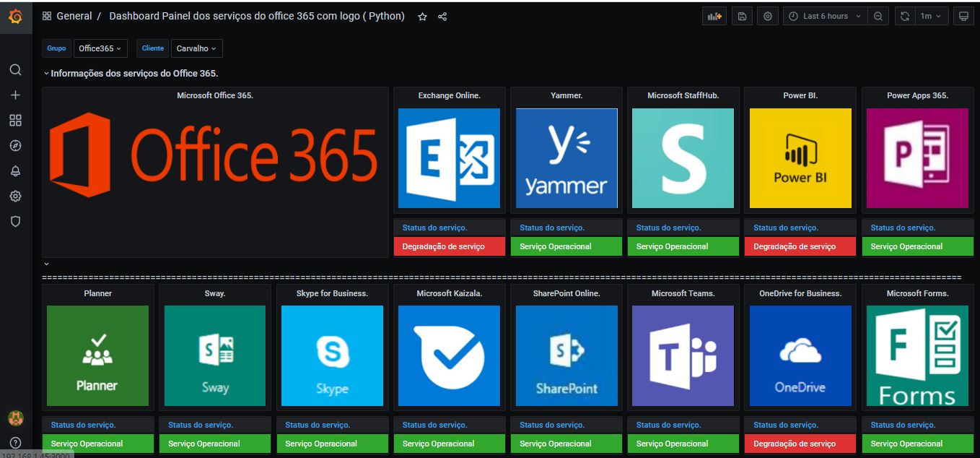The height and width of the screenshot is (458, 980).
Task: Save the dashboard with disk icon
Action: pos(742,16)
